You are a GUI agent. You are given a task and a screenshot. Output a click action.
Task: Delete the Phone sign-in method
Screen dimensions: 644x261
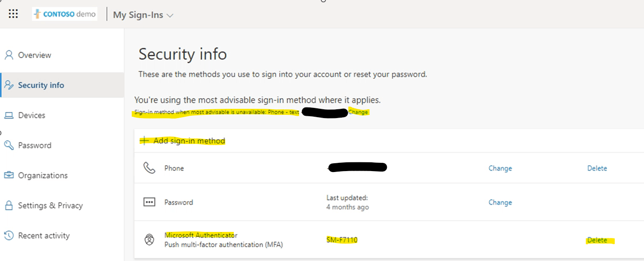click(x=597, y=168)
